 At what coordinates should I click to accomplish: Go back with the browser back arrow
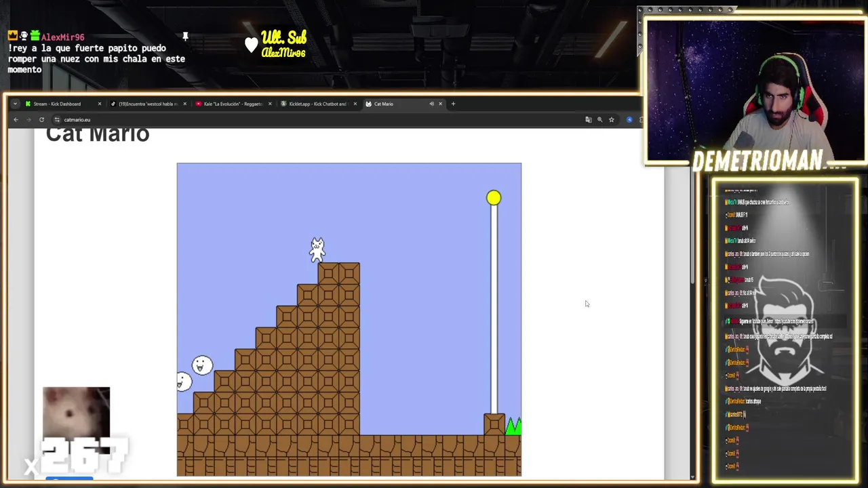coord(16,120)
